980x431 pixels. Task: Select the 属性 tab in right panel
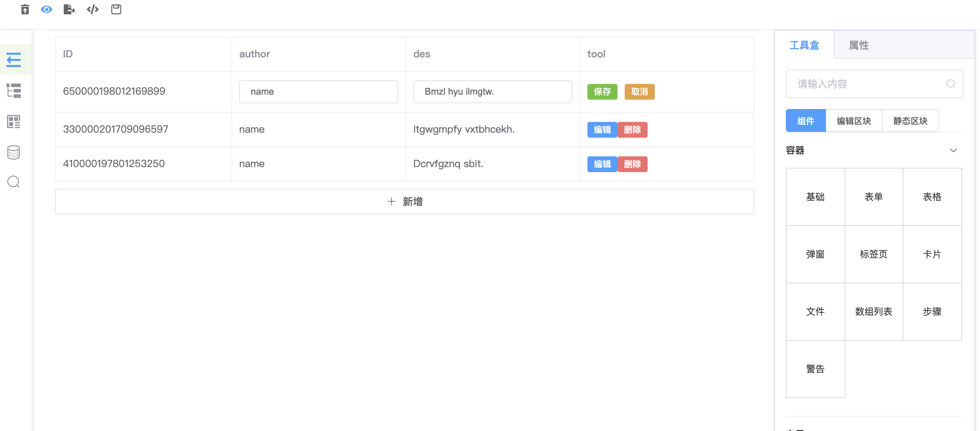(859, 45)
